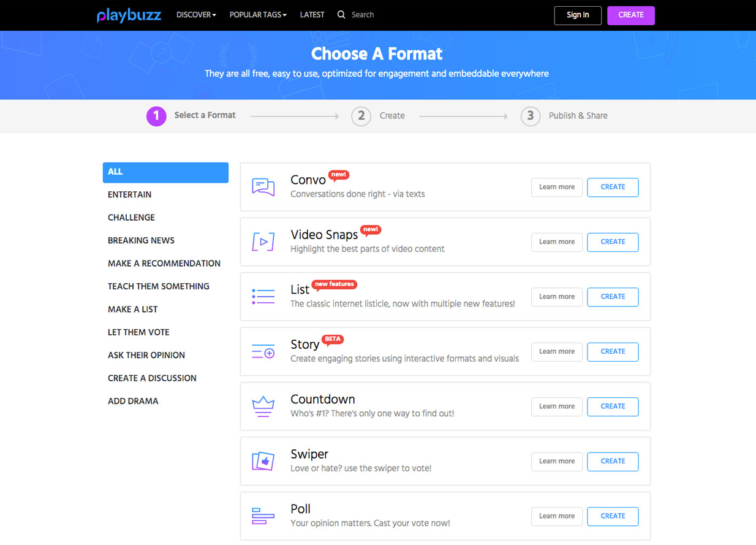Screen dimensions: 756x545
Task: Click the Sign In button
Action: pos(578,15)
